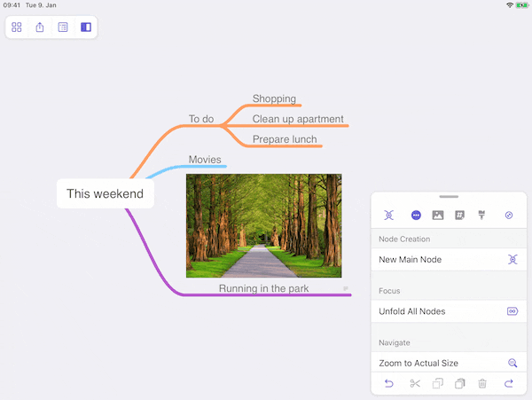Select the To do node
The width and height of the screenshot is (532, 400).
[201, 119]
